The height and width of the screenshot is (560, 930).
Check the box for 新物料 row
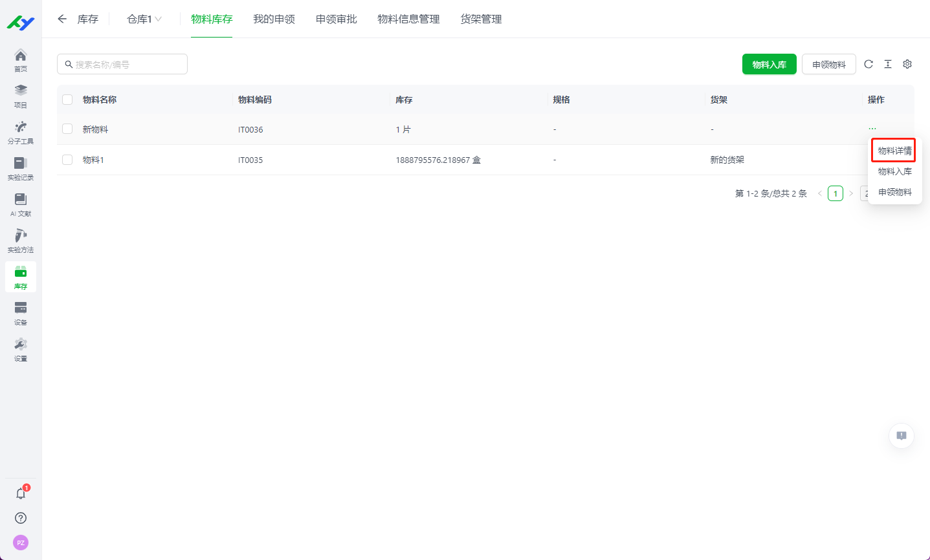tap(67, 129)
